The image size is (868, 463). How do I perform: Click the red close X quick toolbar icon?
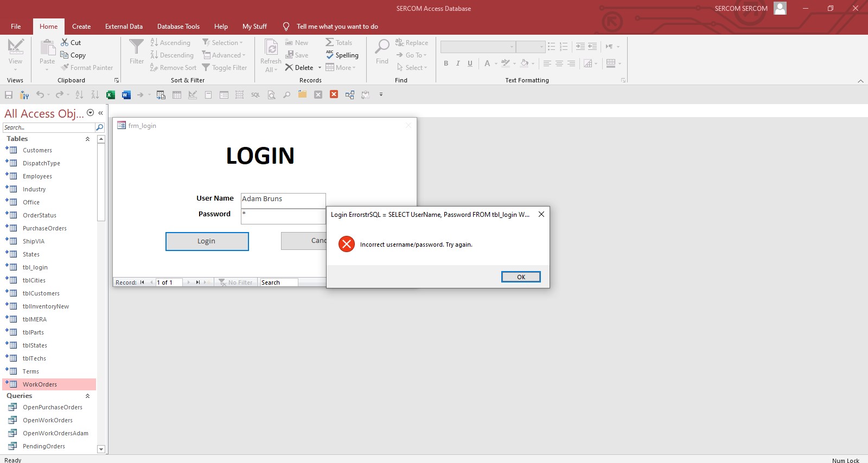(334, 95)
